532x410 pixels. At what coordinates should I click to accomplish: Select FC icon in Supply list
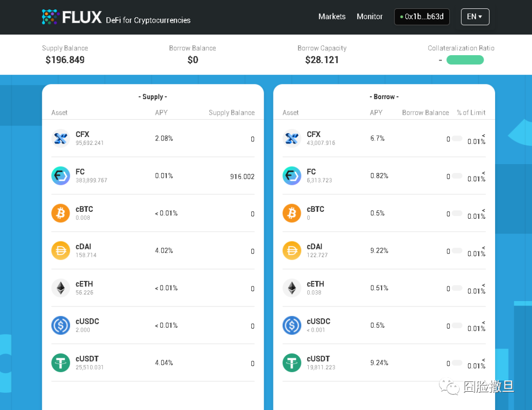point(61,176)
